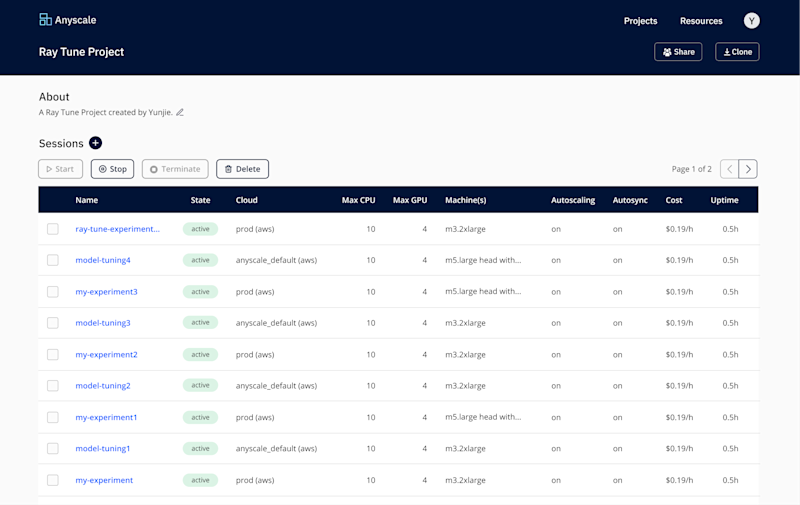Click the Uptime column header
Screen dimensions: 800x505
click(724, 200)
